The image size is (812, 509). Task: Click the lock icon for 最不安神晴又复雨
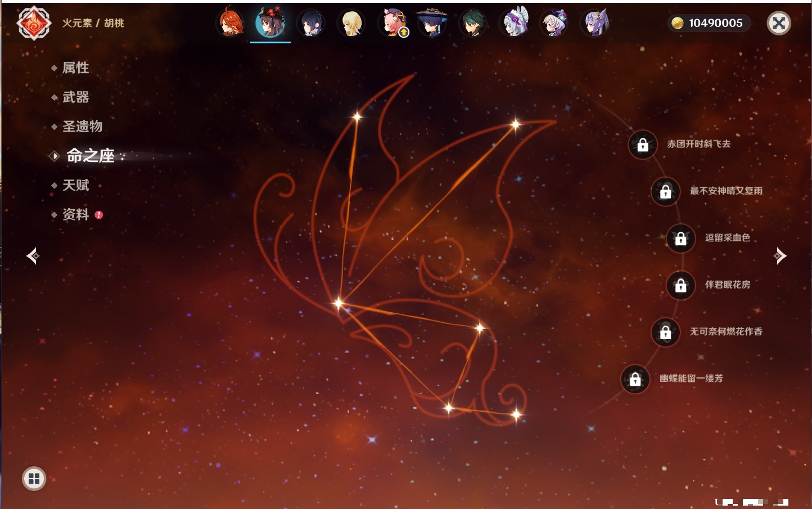[665, 191]
